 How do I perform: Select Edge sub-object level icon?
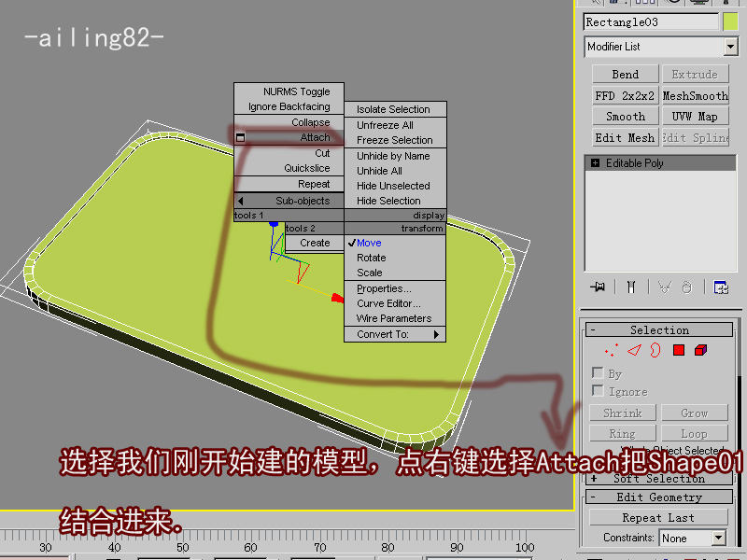(x=634, y=351)
